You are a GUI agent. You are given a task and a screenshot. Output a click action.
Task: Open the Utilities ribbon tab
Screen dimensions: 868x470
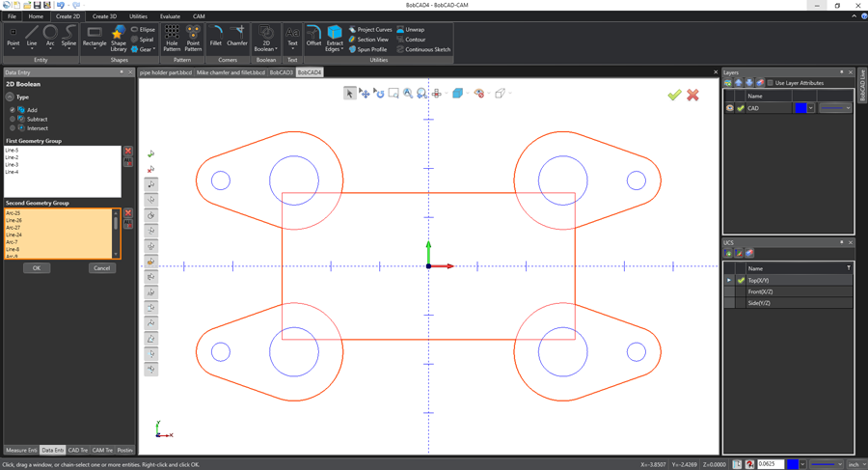(138, 16)
